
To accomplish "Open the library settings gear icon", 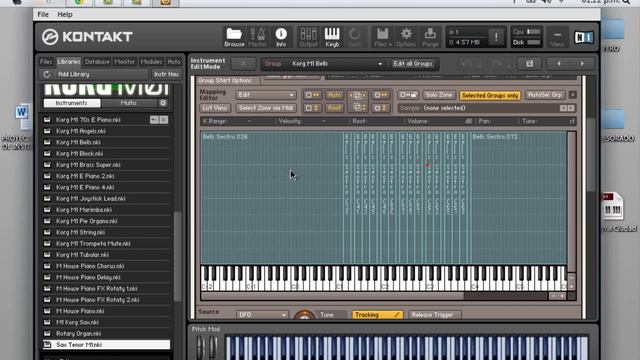I will click(163, 103).
